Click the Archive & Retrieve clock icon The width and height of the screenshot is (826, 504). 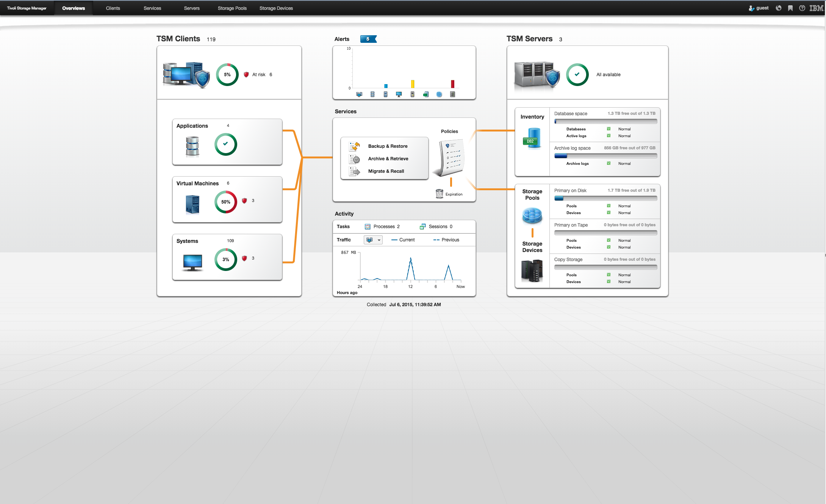pyautogui.click(x=354, y=159)
